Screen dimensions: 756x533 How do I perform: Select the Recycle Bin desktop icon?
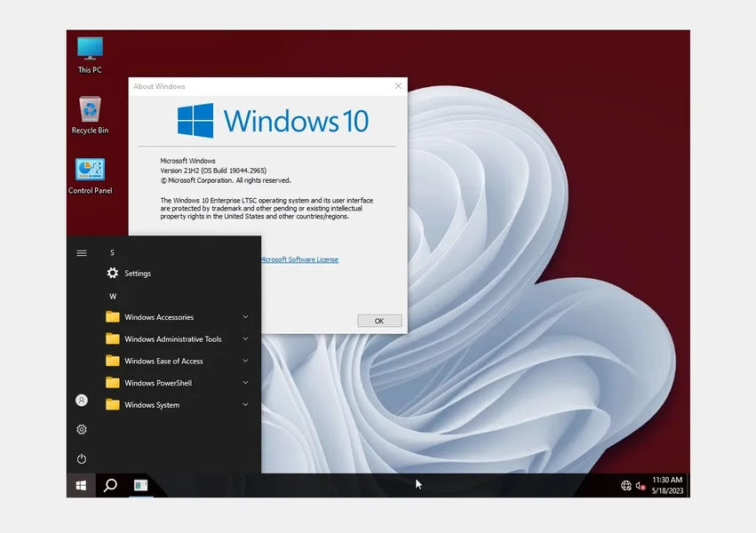(90, 115)
